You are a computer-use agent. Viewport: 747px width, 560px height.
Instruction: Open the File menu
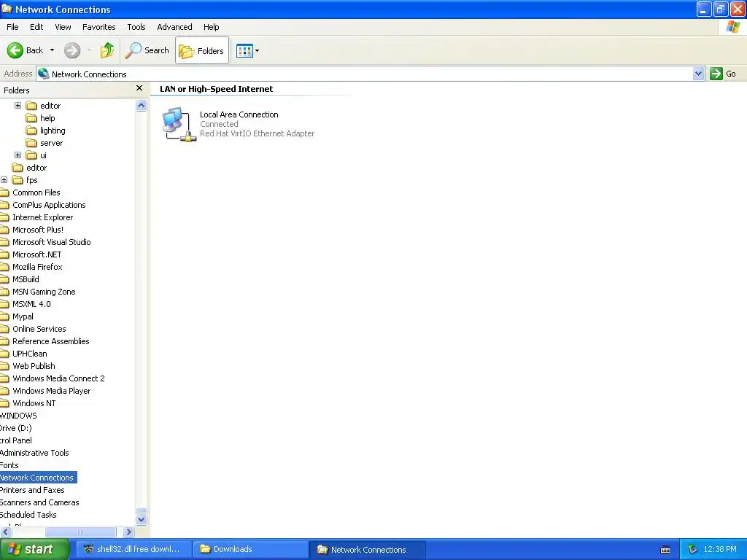coord(12,27)
